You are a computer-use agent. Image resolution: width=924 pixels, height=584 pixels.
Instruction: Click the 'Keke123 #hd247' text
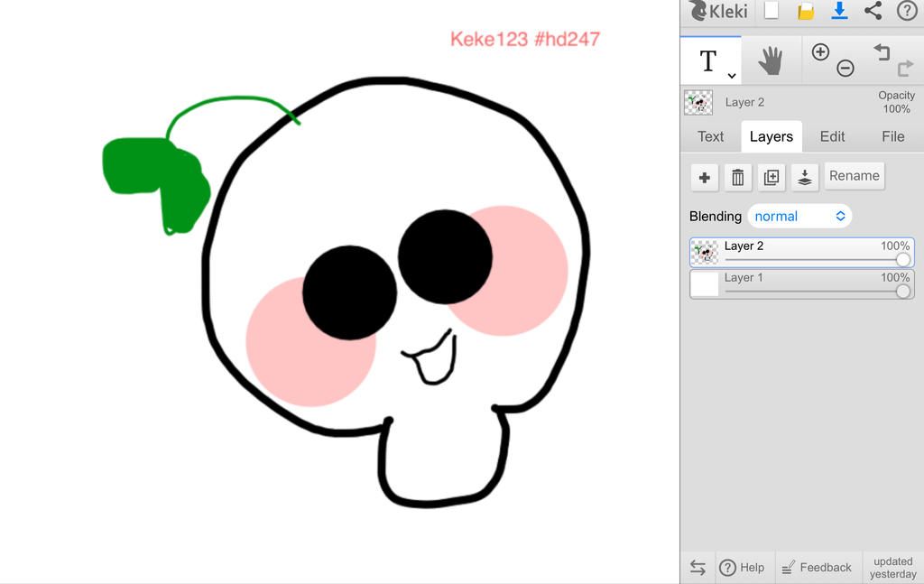525,39
